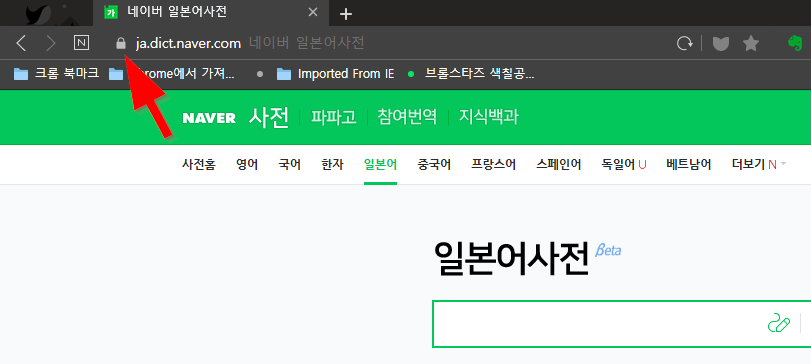811x364 pixels.
Task: View site security via the padlock icon
Action: click(121, 43)
